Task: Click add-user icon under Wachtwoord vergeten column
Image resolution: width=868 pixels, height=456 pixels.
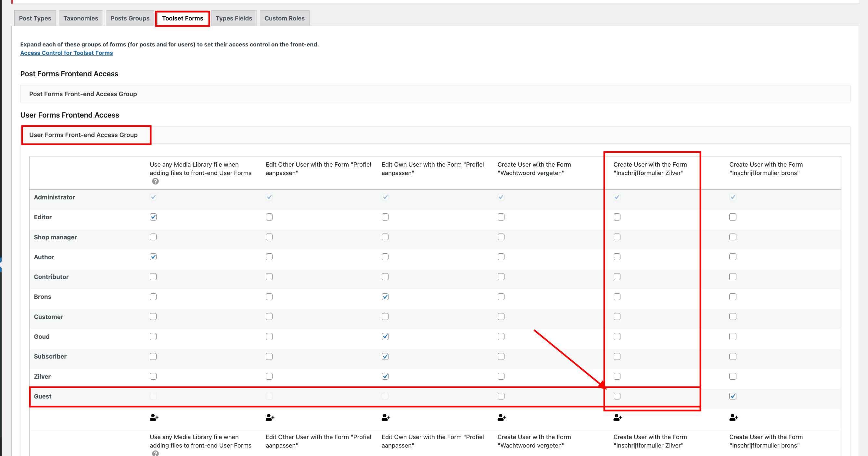Action: [x=502, y=418]
